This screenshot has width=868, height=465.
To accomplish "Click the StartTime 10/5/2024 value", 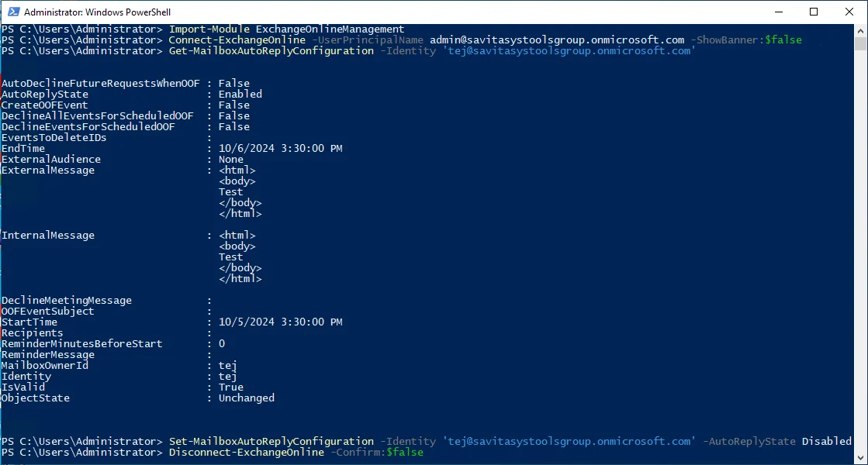I will 280,322.
